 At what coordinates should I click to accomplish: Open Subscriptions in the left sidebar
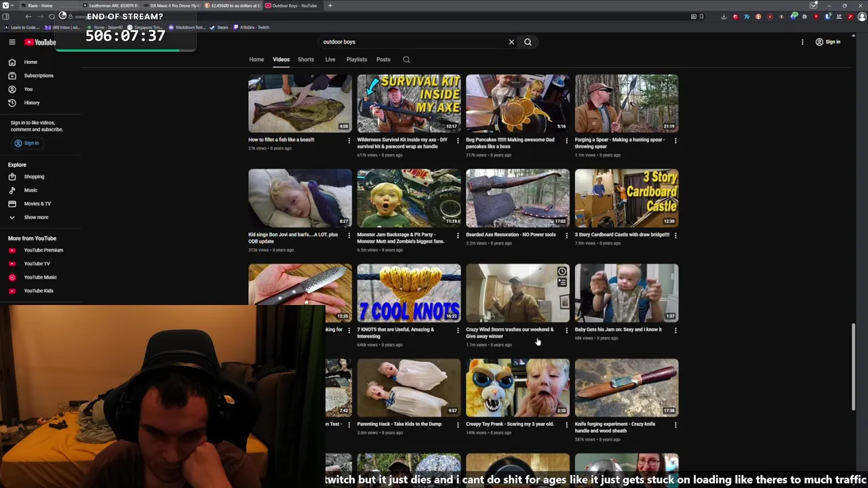point(39,76)
